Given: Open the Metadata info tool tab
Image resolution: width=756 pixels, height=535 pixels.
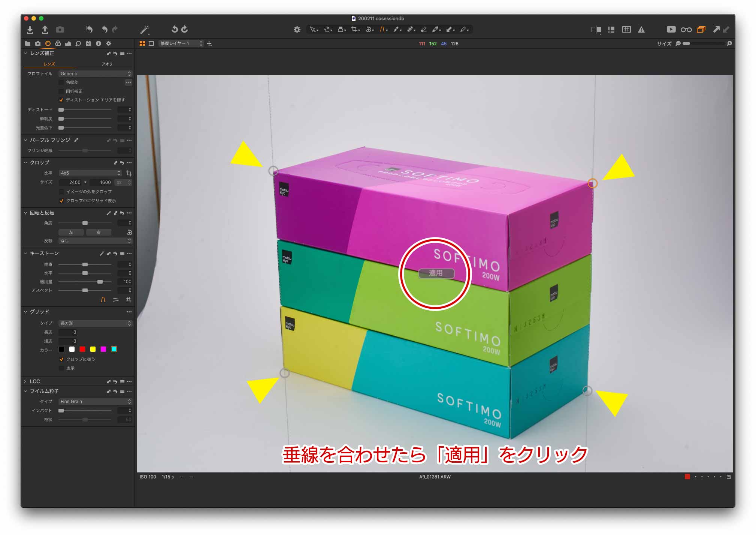Looking at the screenshot, I should click(99, 43).
